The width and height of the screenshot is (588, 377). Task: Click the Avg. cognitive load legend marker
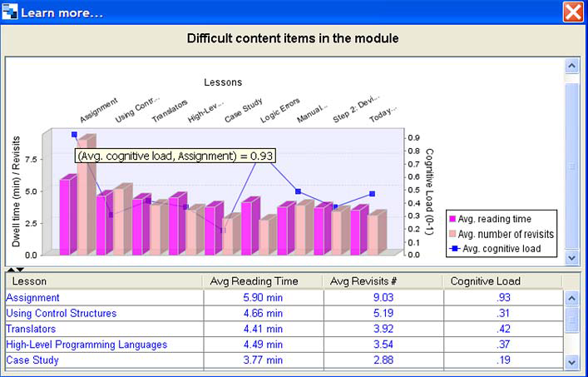454,248
